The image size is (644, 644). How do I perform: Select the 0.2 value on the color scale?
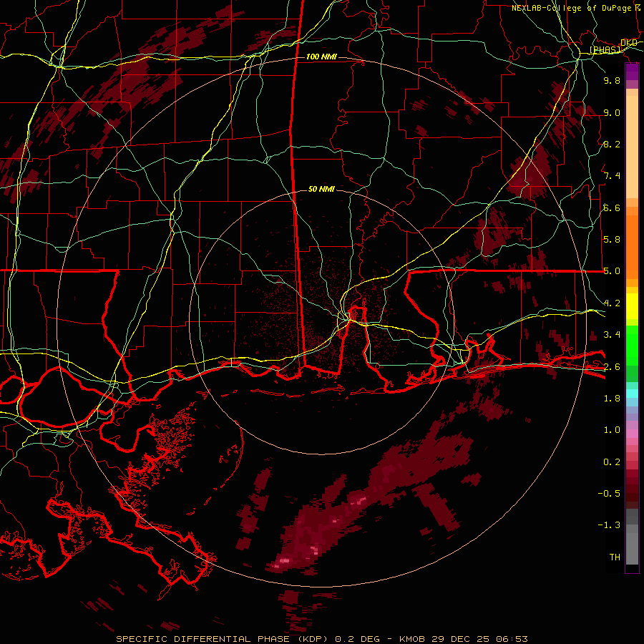[x=612, y=462]
